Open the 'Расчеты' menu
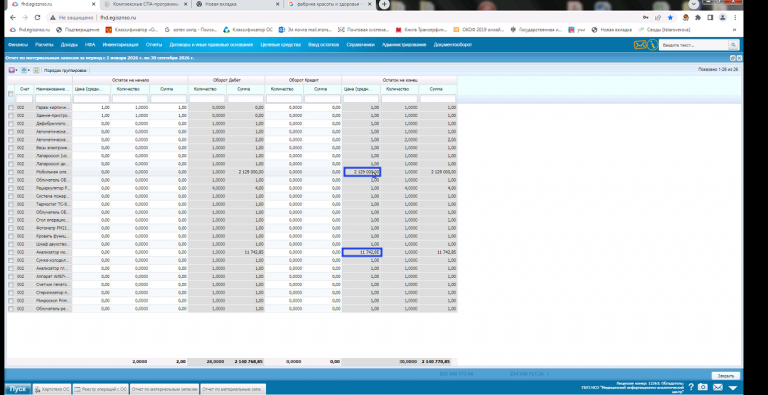 click(44, 45)
